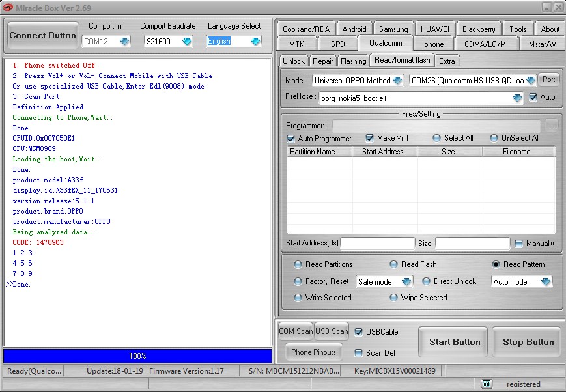Open the Comport Baudrate 921600 dropdown

tap(187, 41)
